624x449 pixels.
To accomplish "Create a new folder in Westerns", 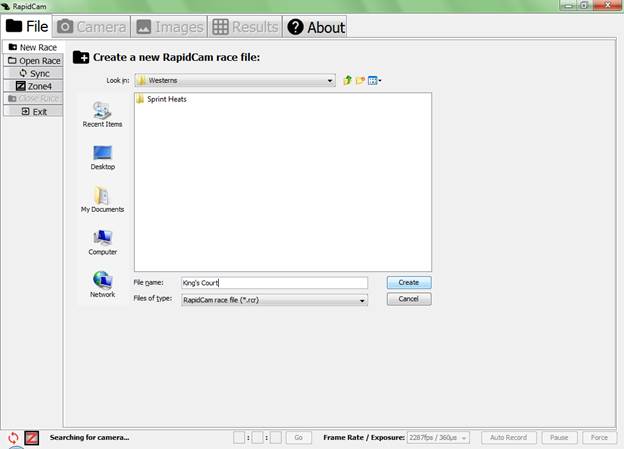I will pos(360,80).
